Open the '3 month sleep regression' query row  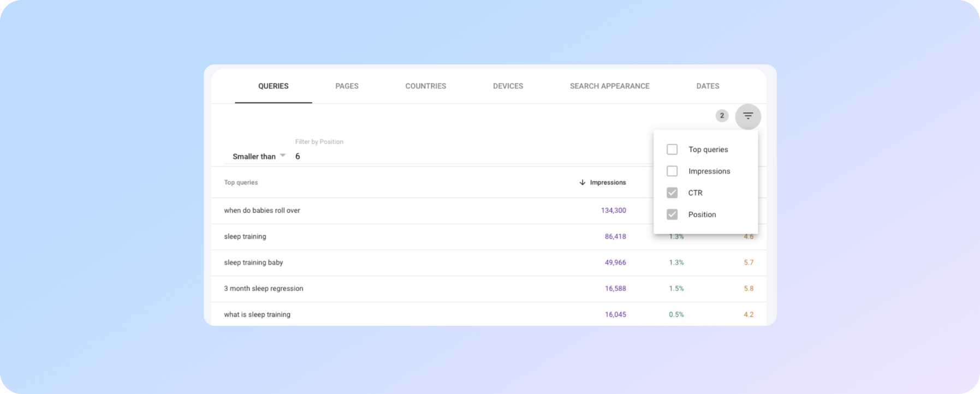[264, 289]
